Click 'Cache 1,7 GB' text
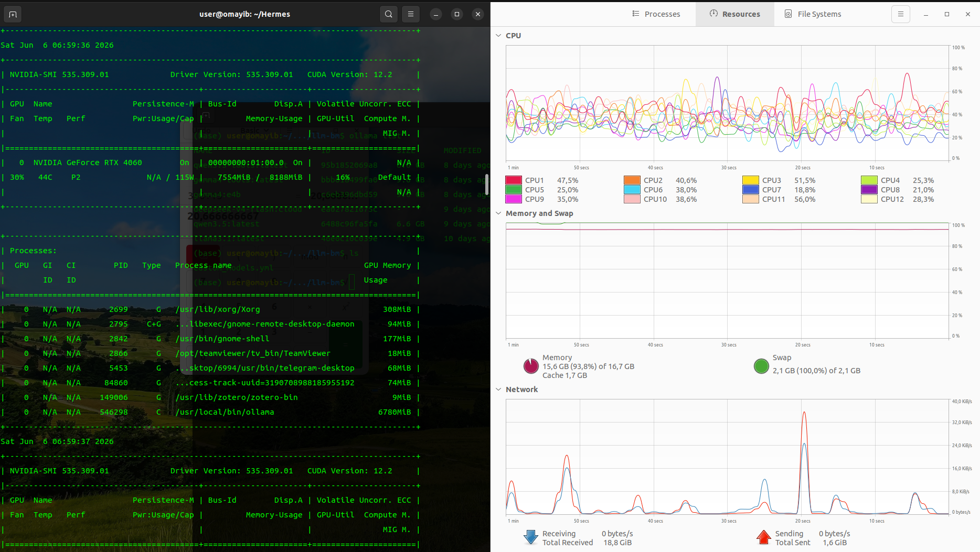Image resolution: width=980 pixels, height=552 pixels. click(564, 375)
